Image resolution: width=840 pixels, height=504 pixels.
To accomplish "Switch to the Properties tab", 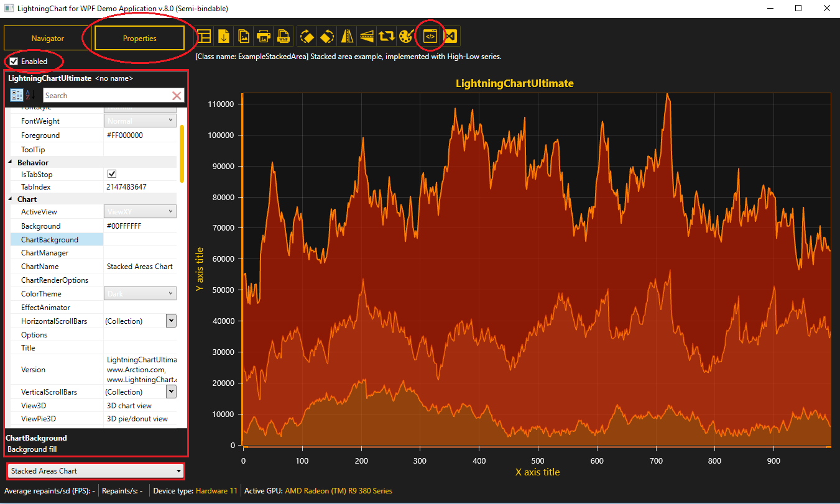I will point(139,38).
